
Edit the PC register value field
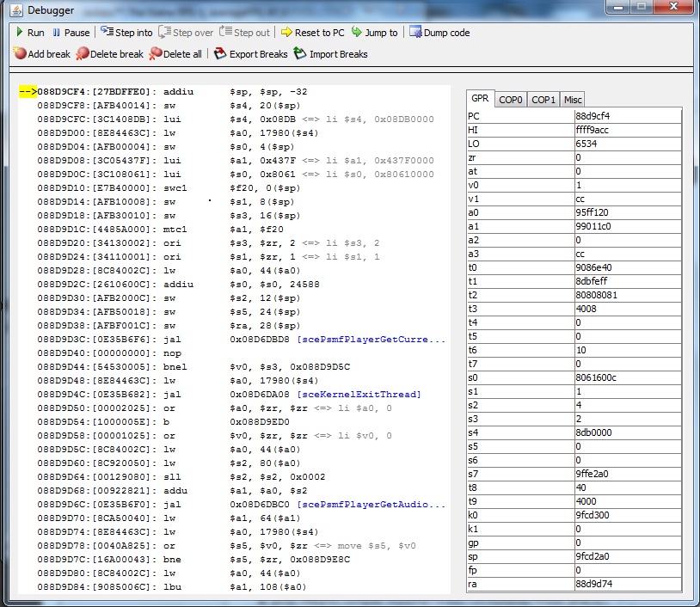[626, 116]
